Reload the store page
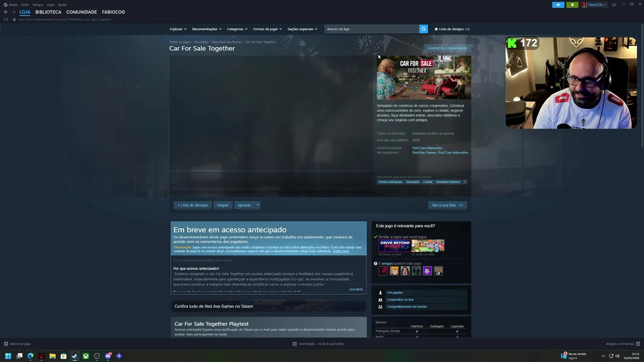This screenshot has width=644, height=362. click(6, 19)
